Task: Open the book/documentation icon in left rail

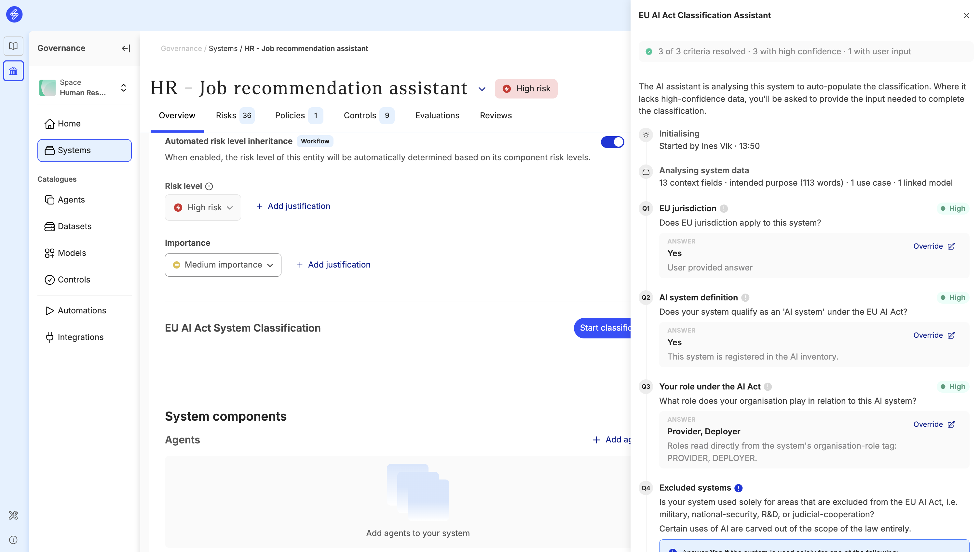Action: click(13, 46)
